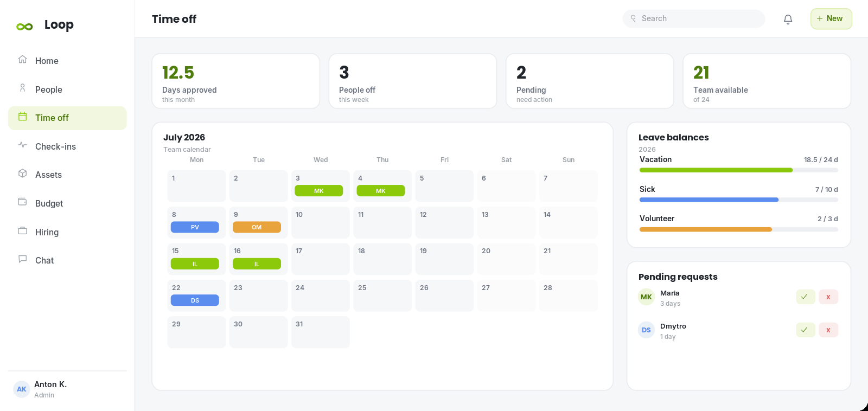This screenshot has height=411, width=868.
Task: Click the Budget wallet icon
Action: 22,202
